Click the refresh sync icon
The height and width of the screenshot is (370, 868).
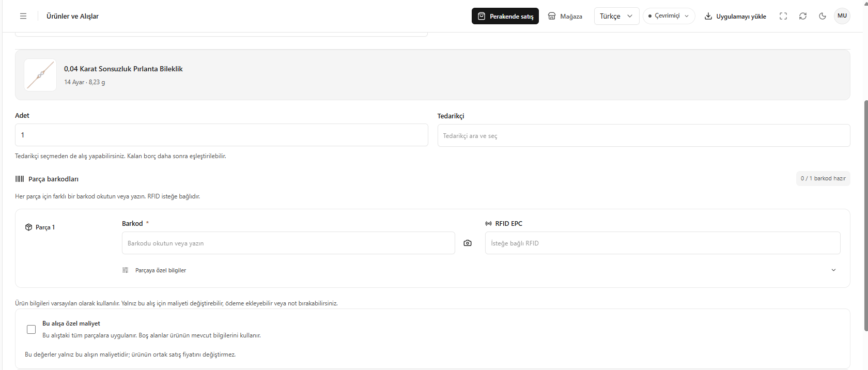pyautogui.click(x=803, y=16)
